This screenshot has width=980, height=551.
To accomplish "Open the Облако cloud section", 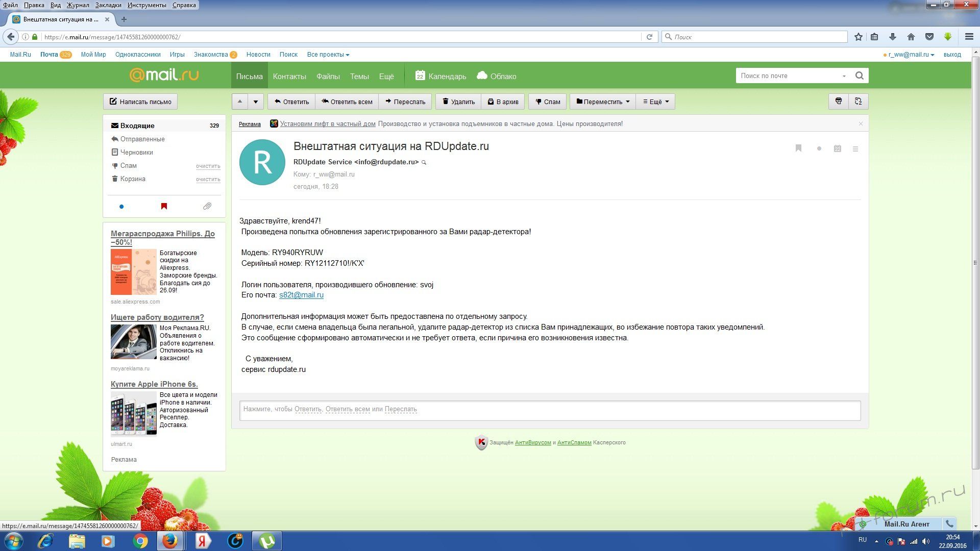I will coord(497,76).
